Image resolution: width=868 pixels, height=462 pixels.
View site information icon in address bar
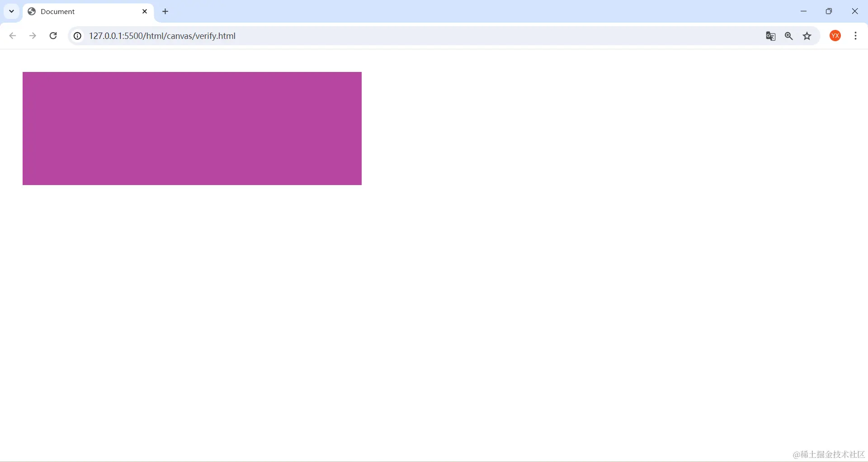click(78, 36)
